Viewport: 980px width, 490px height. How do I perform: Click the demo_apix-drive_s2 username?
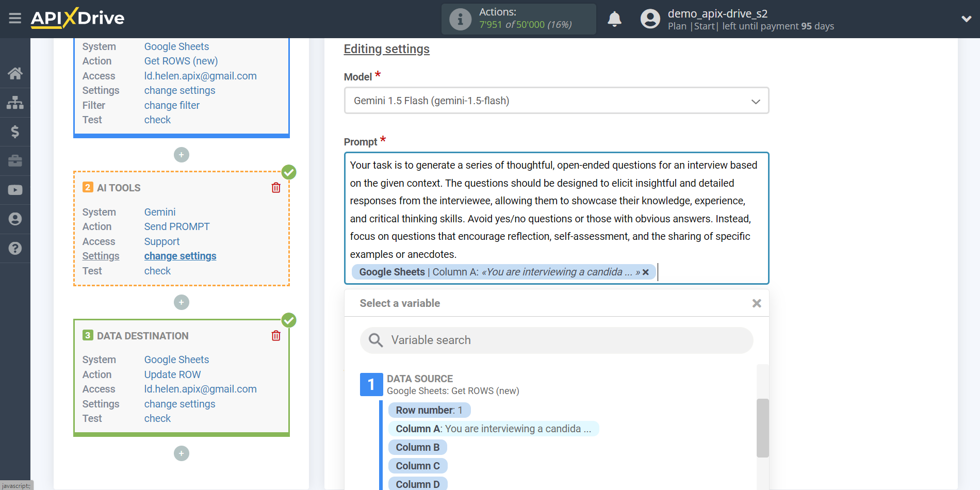click(717, 13)
